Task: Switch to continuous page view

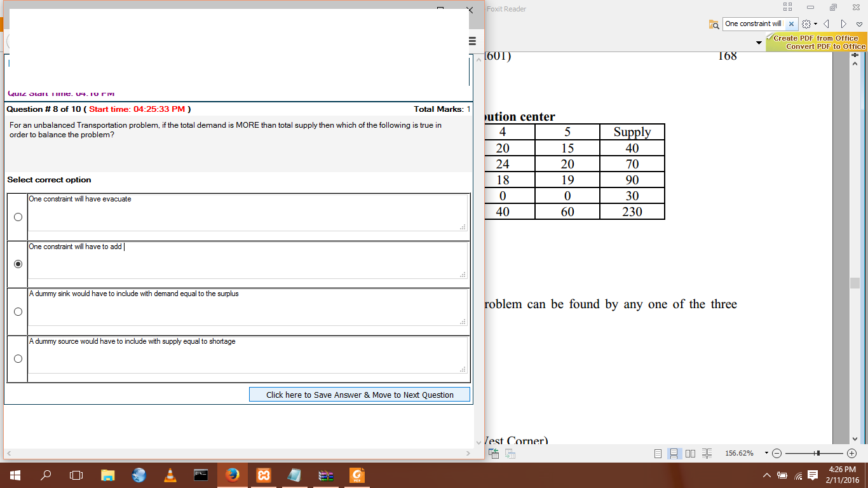Action: 674,454
